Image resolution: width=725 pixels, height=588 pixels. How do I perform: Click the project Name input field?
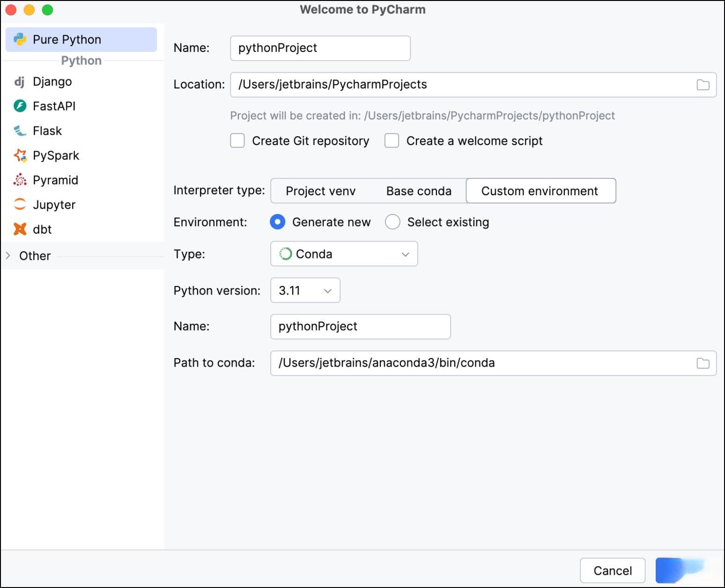coord(320,48)
